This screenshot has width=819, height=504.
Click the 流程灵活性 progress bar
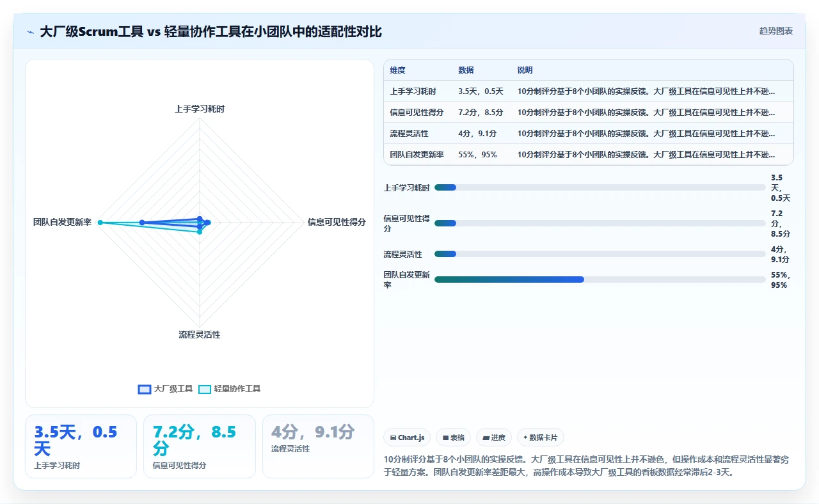[600, 254]
